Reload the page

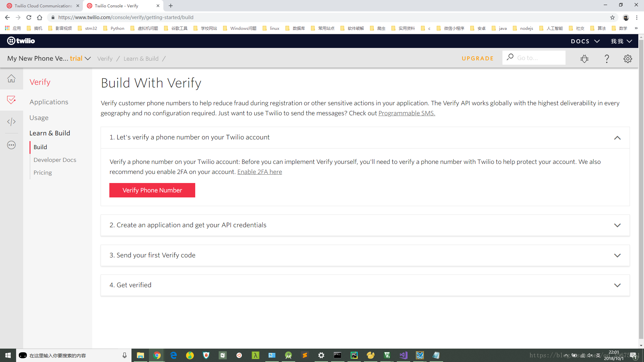[x=29, y=17]
